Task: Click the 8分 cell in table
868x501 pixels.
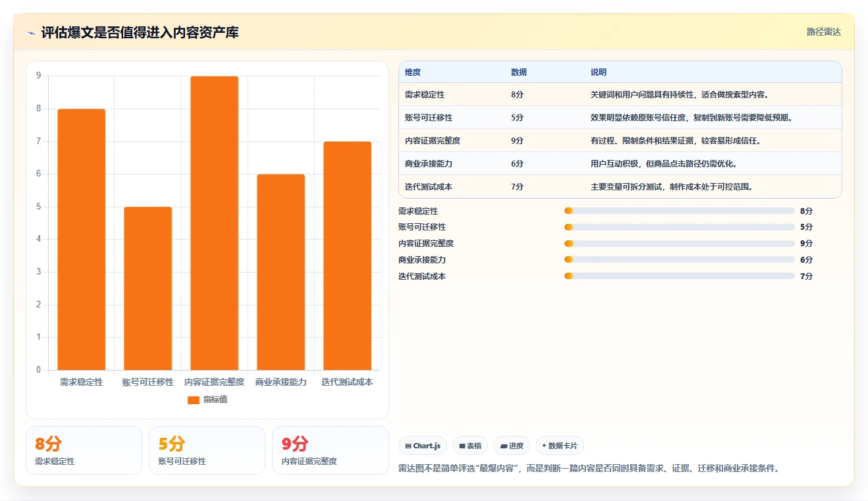Action: 517,95
